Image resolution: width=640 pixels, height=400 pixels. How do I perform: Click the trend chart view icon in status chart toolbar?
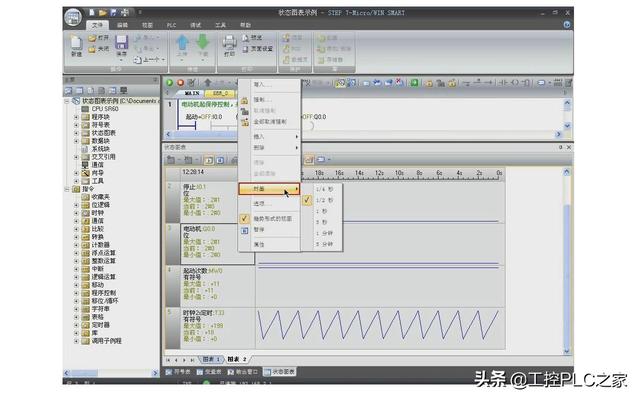[309, 160]
